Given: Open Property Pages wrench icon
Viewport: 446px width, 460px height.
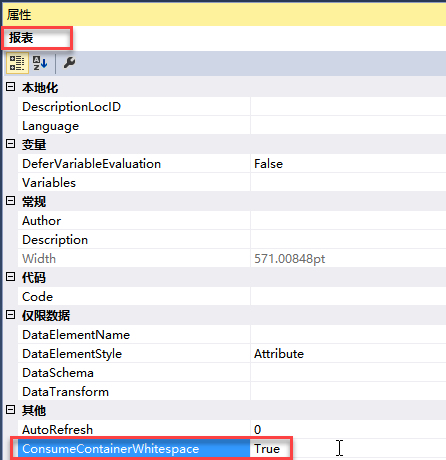Looking at the screenshot, I should [x=69, y=63].
